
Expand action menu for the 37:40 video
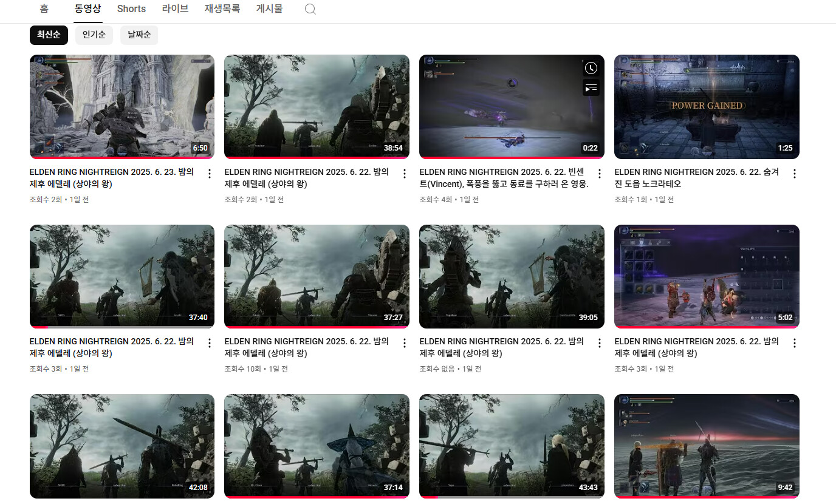210,344
